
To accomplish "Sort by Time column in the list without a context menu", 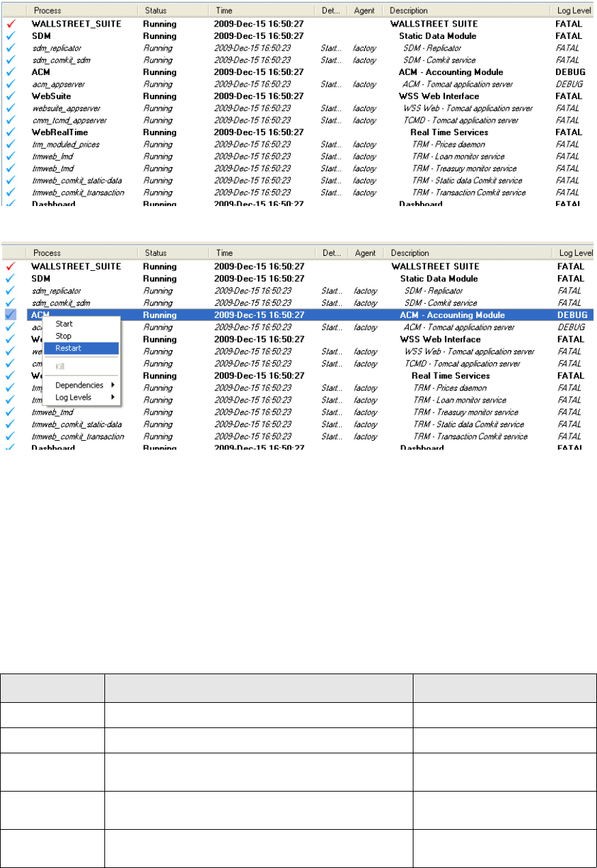I will click(262, 11).
